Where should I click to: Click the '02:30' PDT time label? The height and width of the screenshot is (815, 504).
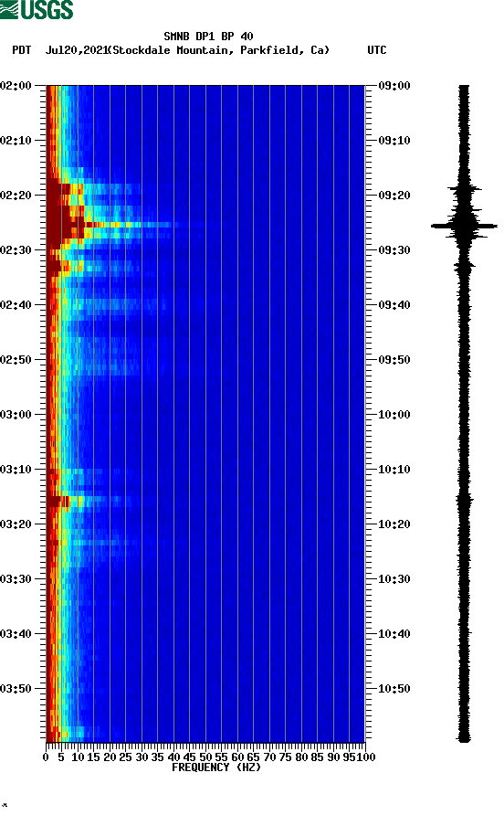pyautogui.click(x=16, y=250)
